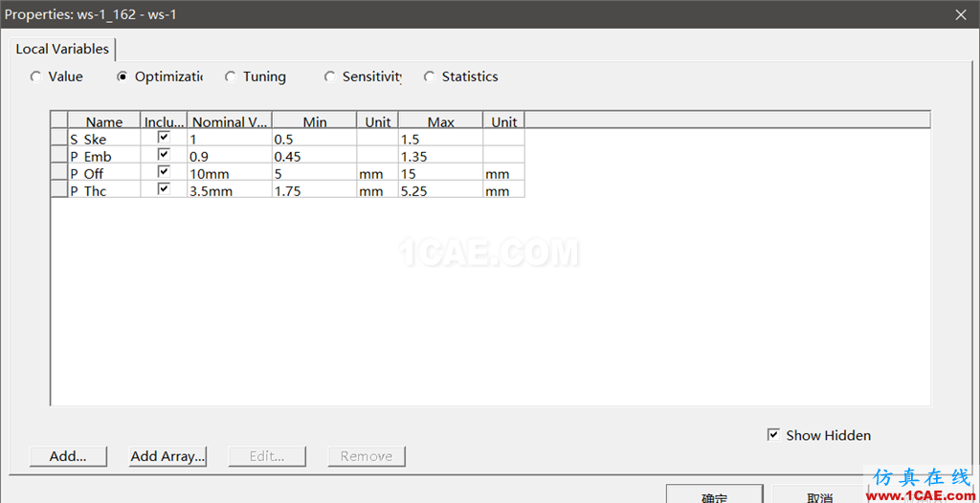Click the Remove button
Screen dimensions: 980x503
(x=367, y=456)
